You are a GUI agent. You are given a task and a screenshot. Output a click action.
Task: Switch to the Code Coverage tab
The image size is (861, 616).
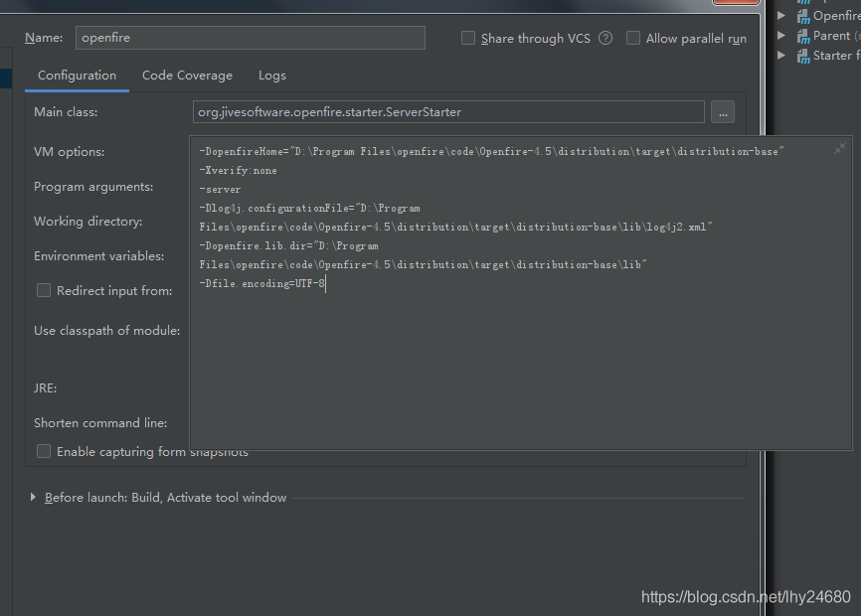coord(187,76)
